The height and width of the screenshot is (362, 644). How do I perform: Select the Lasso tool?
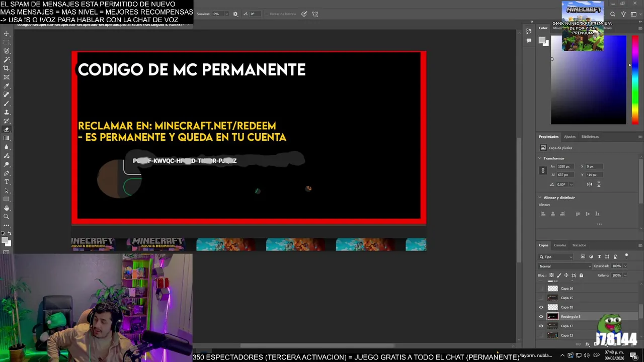[x=7, y=51]
